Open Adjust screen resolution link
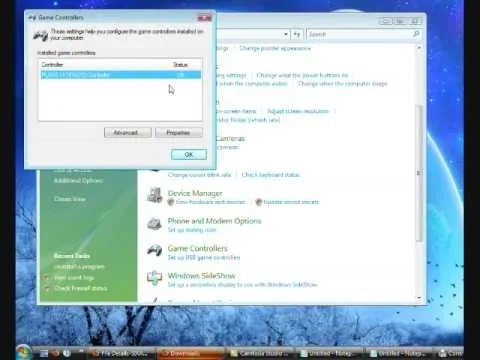 (298, 111)
